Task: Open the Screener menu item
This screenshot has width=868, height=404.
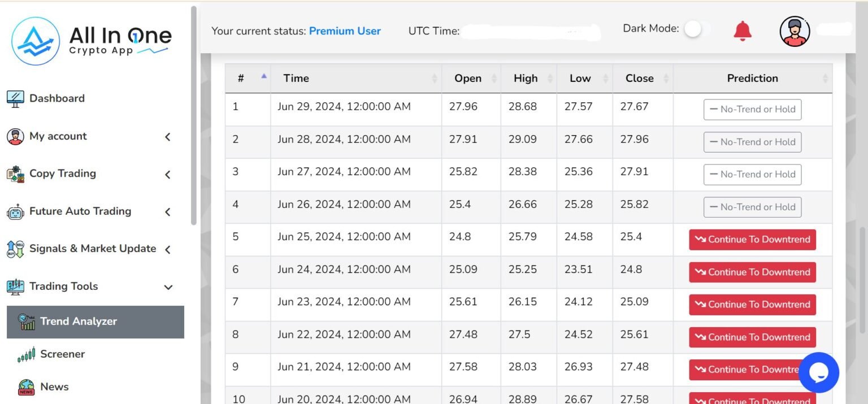Action: (62, 354)
